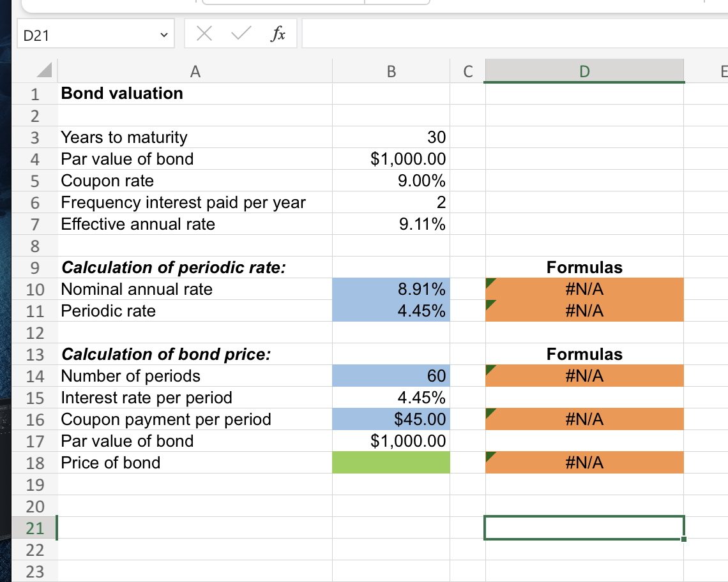Click the green Price of bond cell B18
The height and width of the screenshot is (582, 728).
click(390, 462)
